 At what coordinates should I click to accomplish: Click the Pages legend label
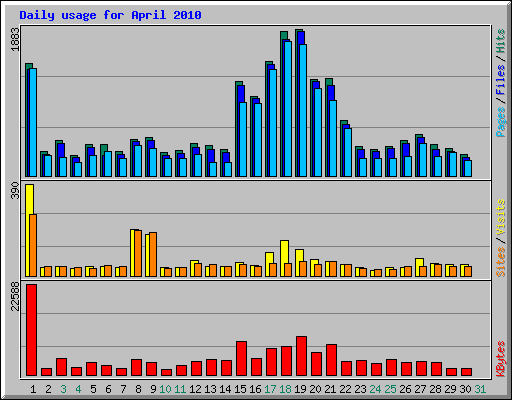click(500, 122)
